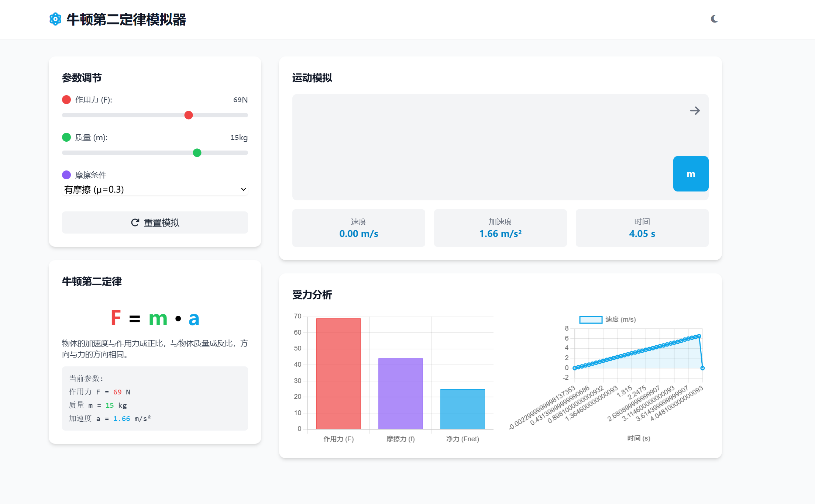Open the 摩擦条件 friction dropdown
Viewport: 815px width, 504px height.
pos(155,189)
